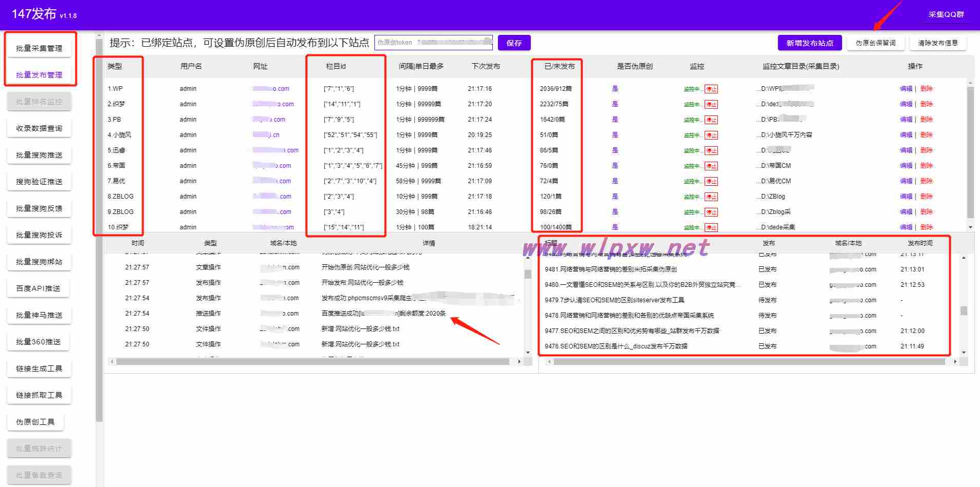Image resolution: width=980 pixels, height=487 pixels.
Task: Click 删除 for the 1.WP row
Action: pyautogui.click(x=926, y=89)
